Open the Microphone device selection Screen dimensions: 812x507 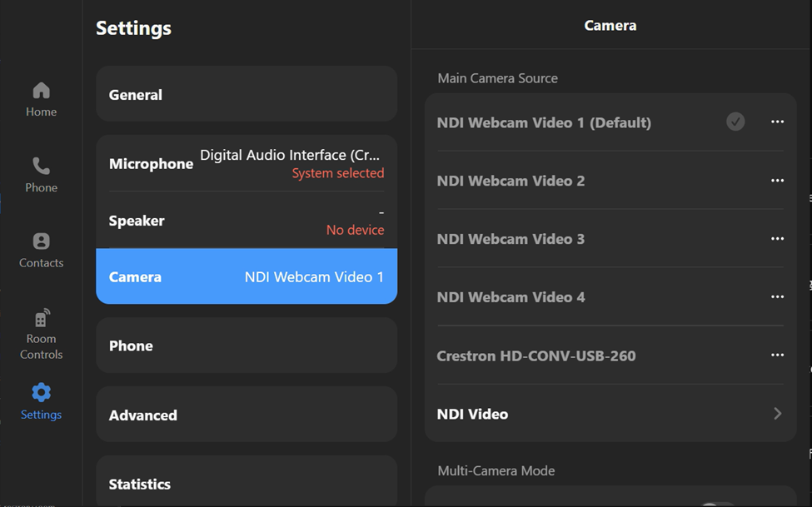click(247, 164)
